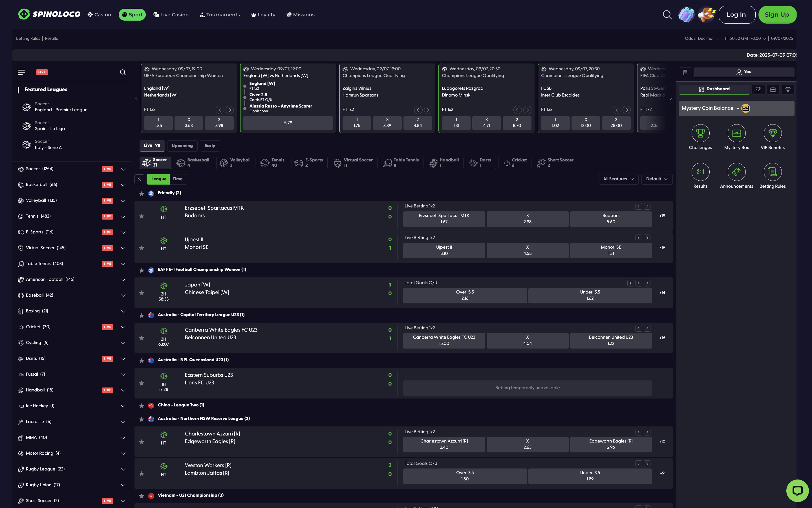Bet on Over 5.5 at 2.16
812x508 pixels.
pos(465,295)
